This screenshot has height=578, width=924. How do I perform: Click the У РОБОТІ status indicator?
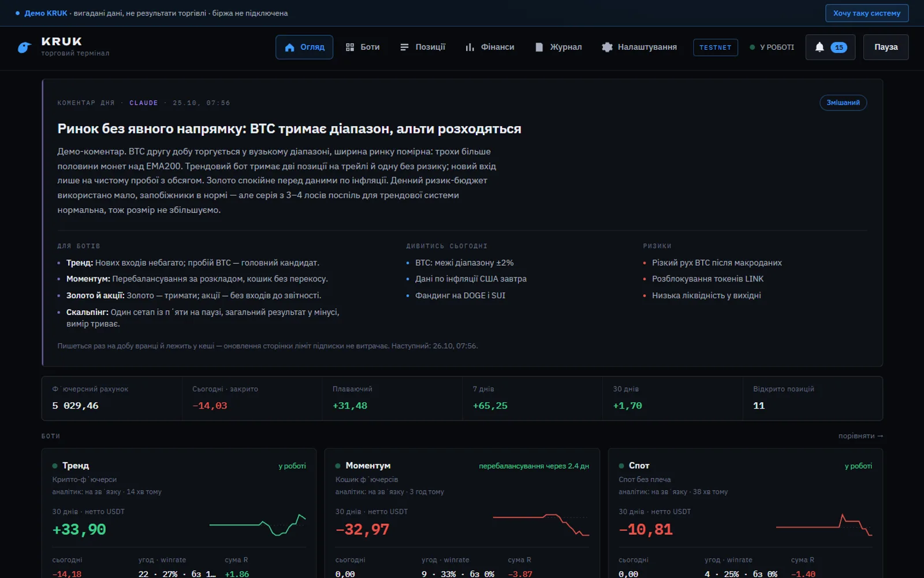click(x=772, y=47)
